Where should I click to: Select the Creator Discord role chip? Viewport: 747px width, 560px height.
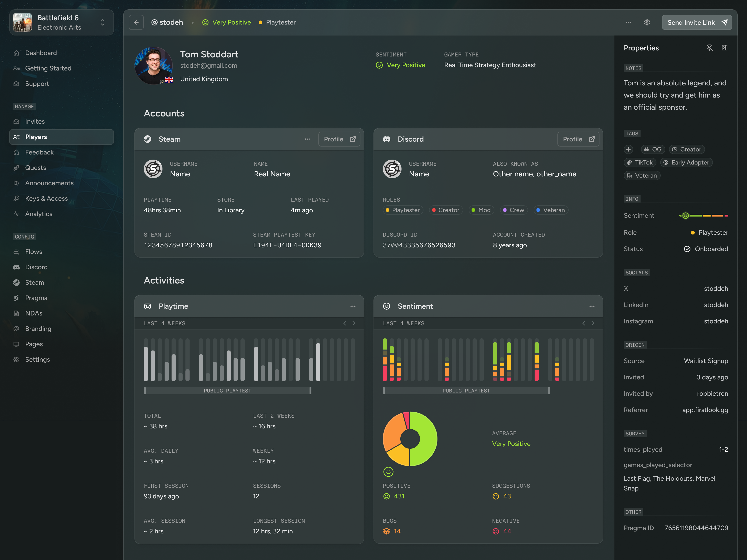[x=446, y=210]
